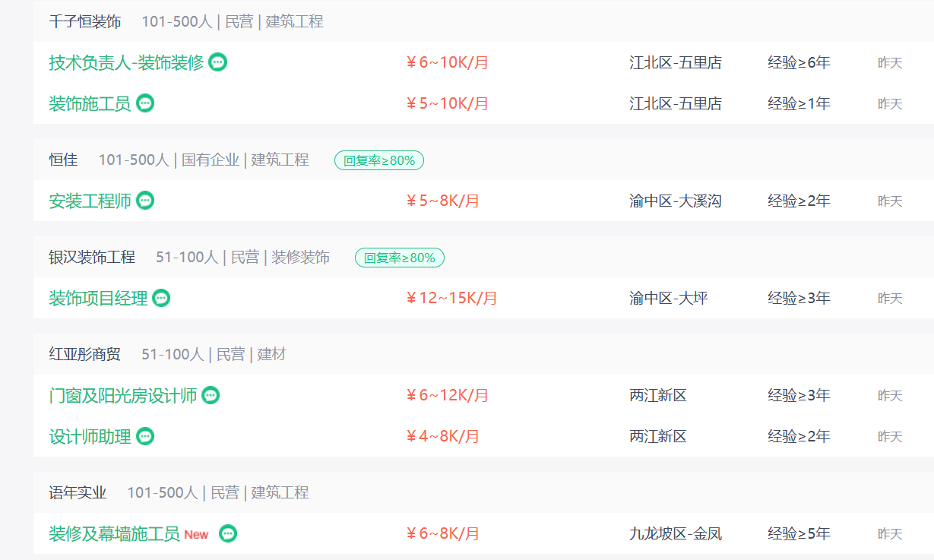
Task: View 门窗及阳光房设计师 job details
Action: [x=122, y=395]
